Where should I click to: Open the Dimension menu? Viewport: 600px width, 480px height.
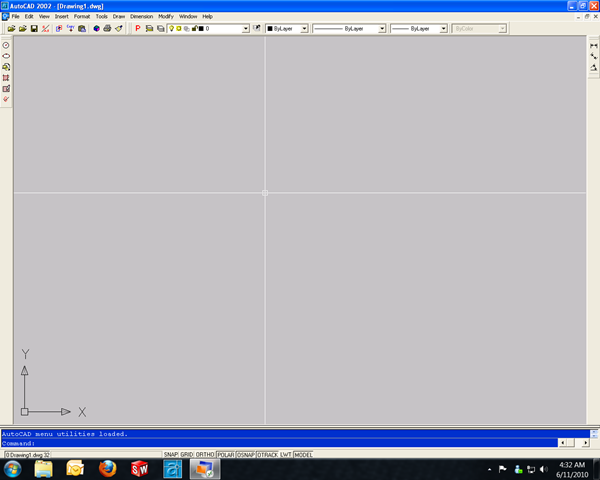[x=141, y=16]
